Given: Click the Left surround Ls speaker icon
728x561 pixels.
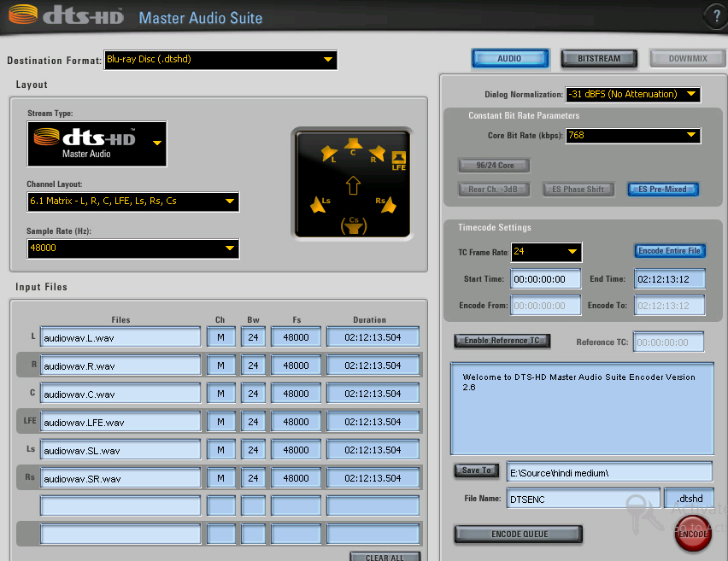Looking at the screenshot, I should [x=322, y=204].
